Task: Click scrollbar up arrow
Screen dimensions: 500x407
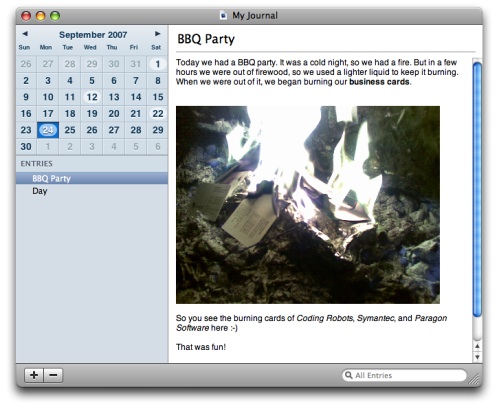Action: (x=477, y=346)
